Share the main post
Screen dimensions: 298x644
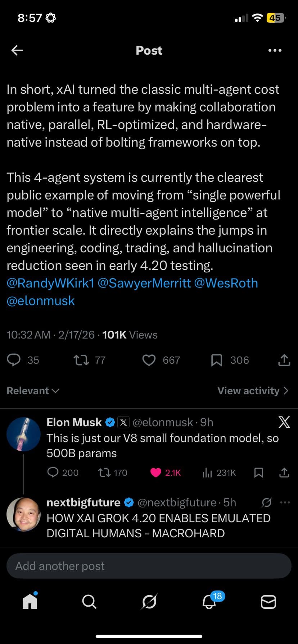point(284,360)
